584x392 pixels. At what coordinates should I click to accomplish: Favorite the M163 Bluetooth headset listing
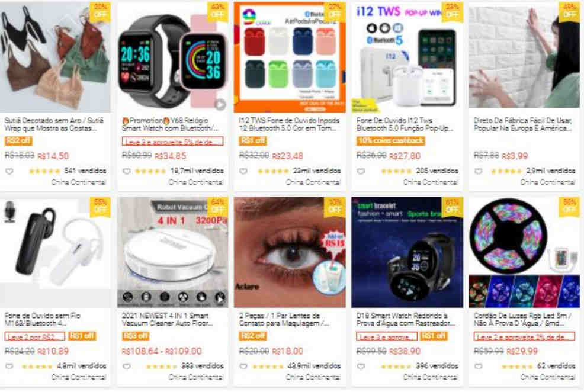[x=9, y=367]
